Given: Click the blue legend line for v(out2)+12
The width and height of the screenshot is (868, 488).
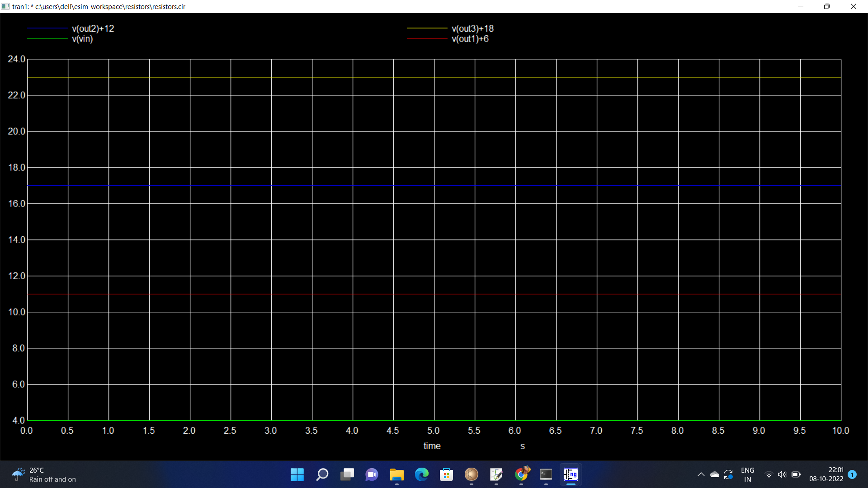Looking at the screenshot, I should [x=47, y=28].
